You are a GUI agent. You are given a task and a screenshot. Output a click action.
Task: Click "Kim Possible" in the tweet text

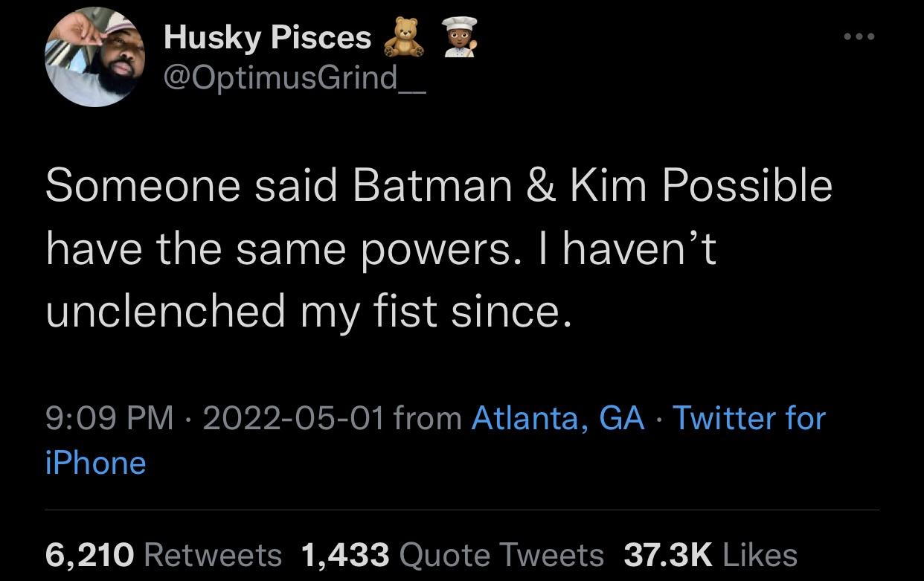701,185
